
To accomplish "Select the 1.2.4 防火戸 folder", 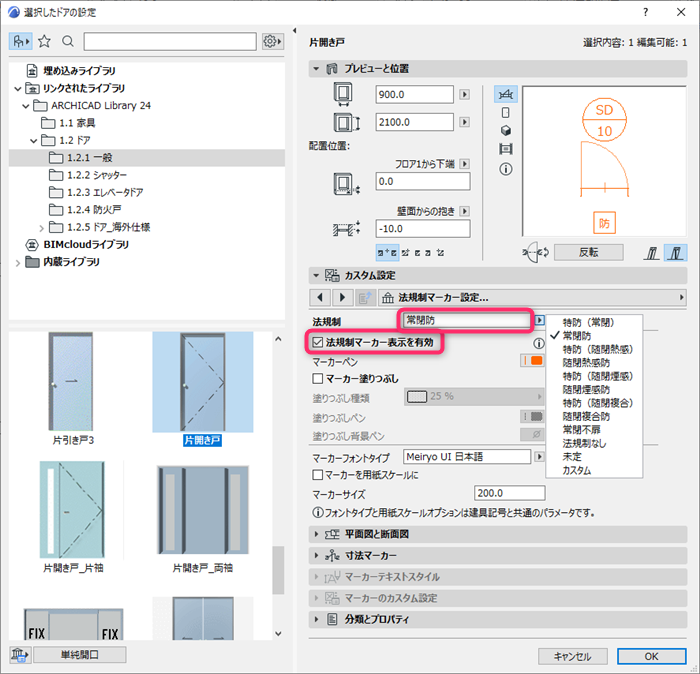I will tap(86, 210).
